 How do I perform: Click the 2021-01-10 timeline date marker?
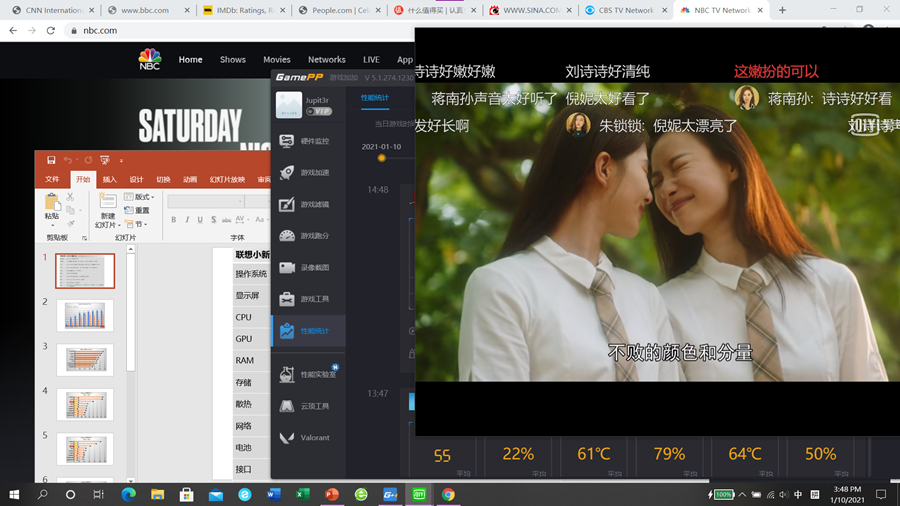click(x=382, y=158)
